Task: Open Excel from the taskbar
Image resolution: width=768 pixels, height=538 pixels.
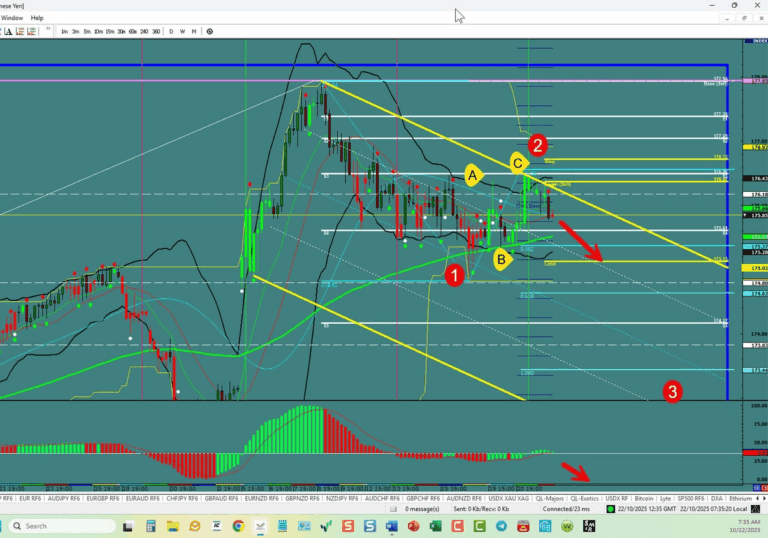Action: tap(435, 526)
